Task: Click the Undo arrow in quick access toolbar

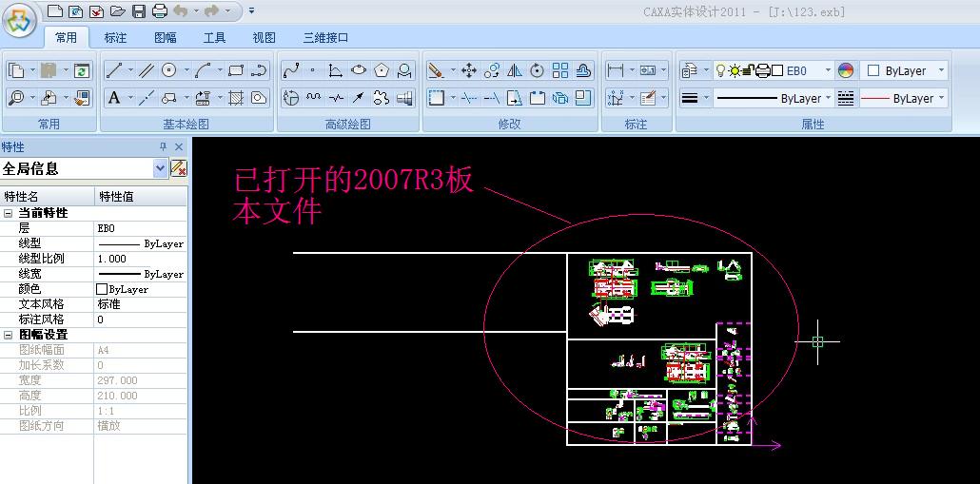Action: point(181,10)
